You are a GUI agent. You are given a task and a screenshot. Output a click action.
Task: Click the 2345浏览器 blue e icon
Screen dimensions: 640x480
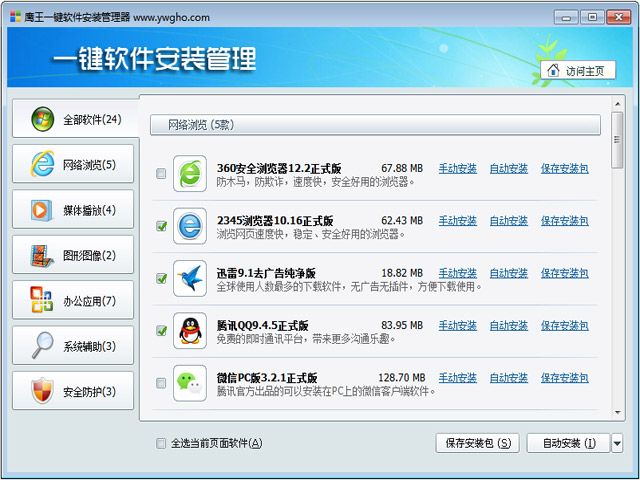190,226
